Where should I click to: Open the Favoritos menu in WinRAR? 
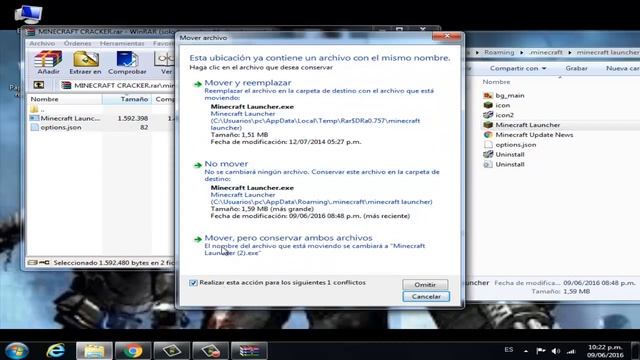coord(163,43)
